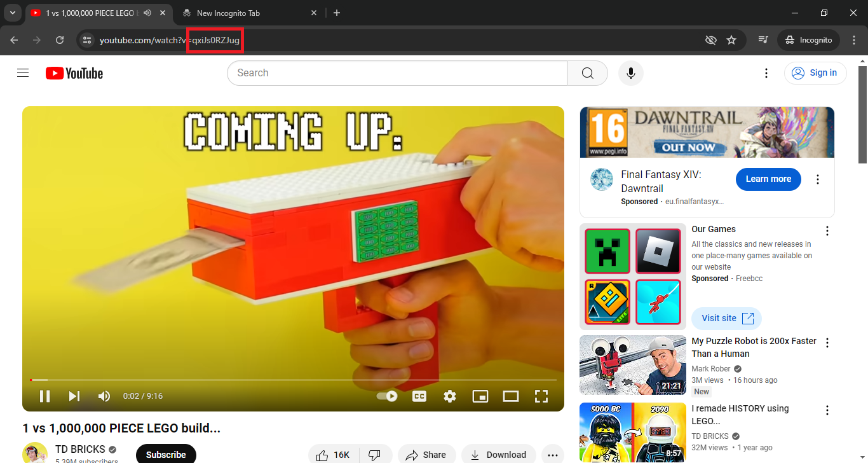This screenshot has width=868, height=463.
Task: Start search with your voice microphone
Action: click(631, 73)
